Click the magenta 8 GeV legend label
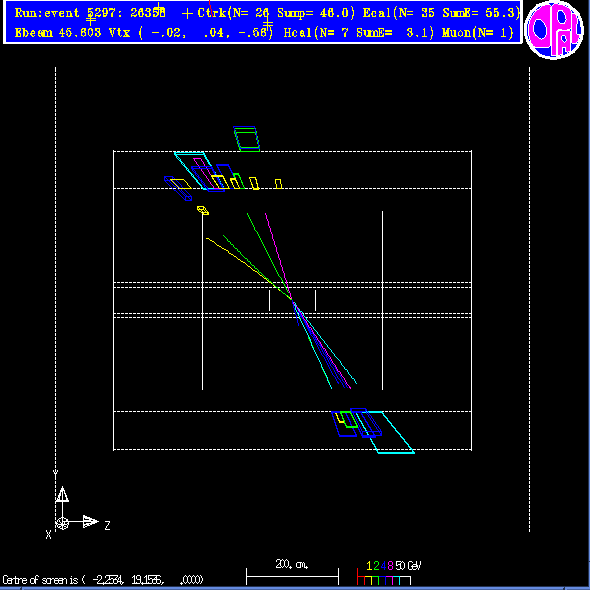The image size is (590, 590). point(390,566)
